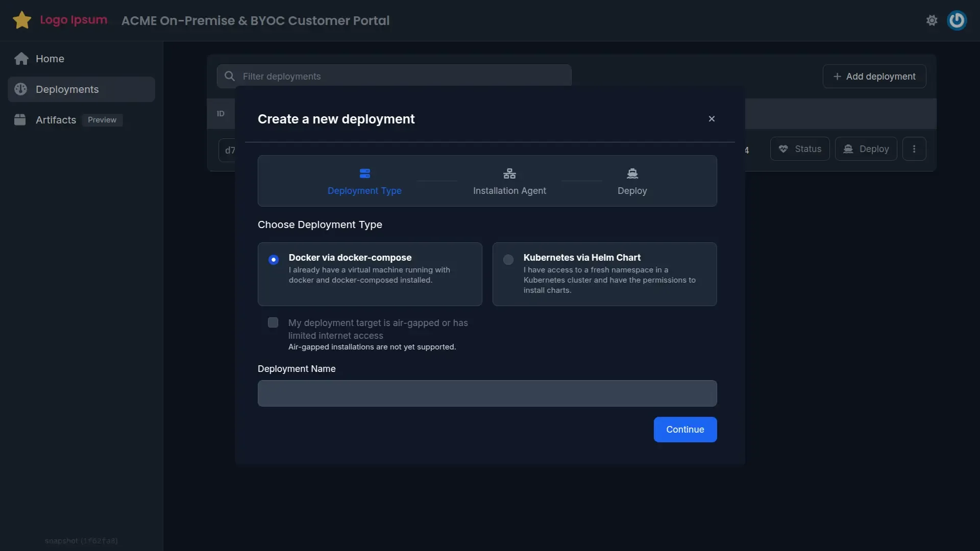Select the Docker via docker-compose option
This screenshot has height=551, width=980.
click(x=274, y=260)
